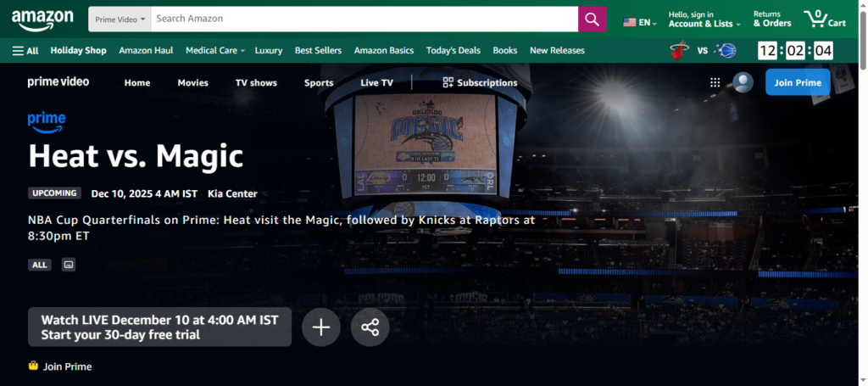Screen dimensions: 868x386
Task: Expand the Medical Care dropdown
Action: [x=214, y=51]
